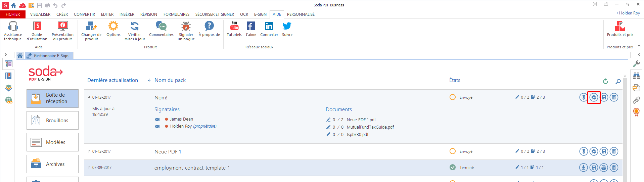This screenshot has width=644, height=182.
Task: Switch to OCR tab
Action: (x=244, y=14)
